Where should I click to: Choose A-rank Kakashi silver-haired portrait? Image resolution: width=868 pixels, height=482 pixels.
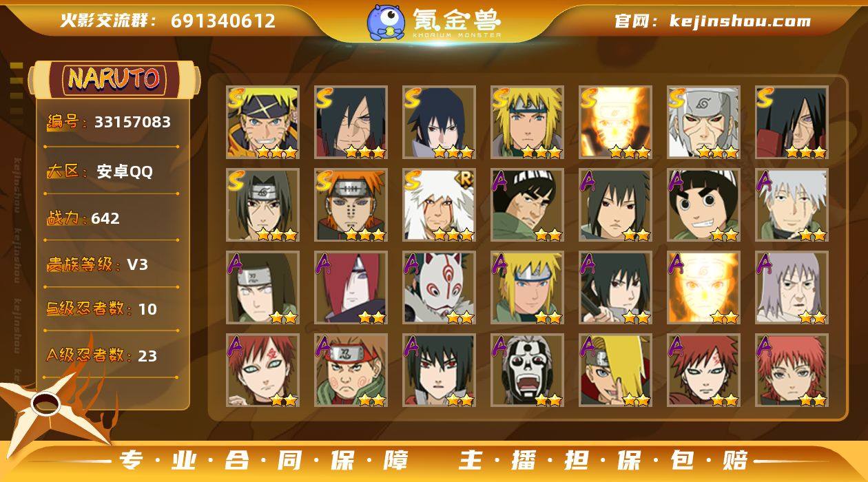pyautogui.click(x=792, y=205)
